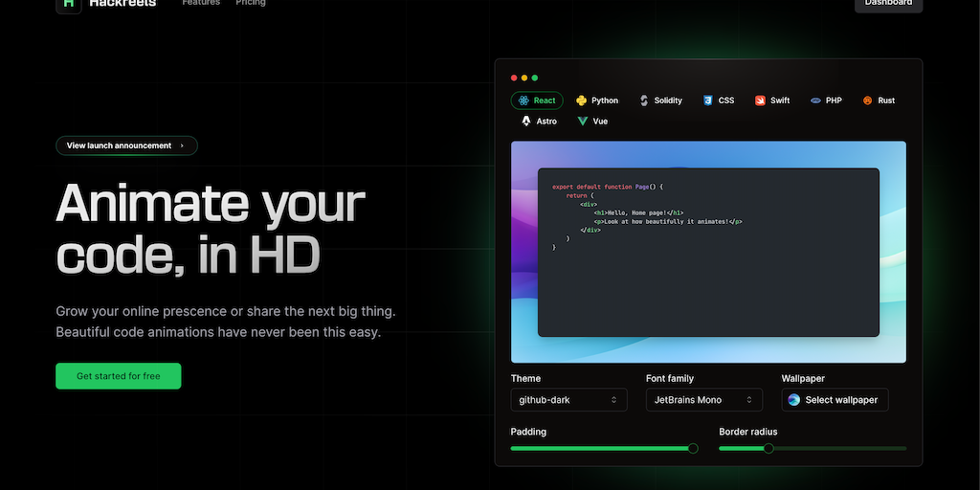Switch to Swift language icon
Image resolution: width=980 pixels, height=490 pixels.
(760, 100)
